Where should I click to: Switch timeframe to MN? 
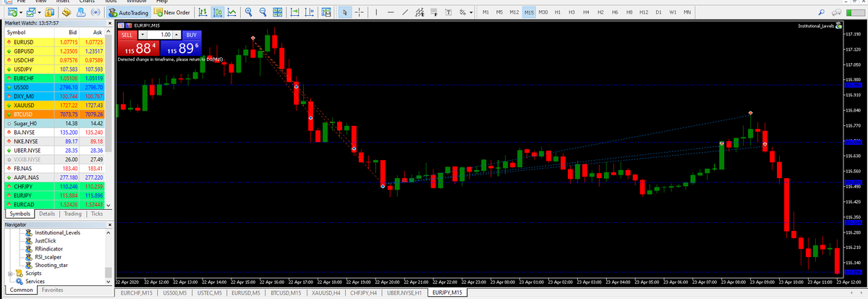tap(687, 12)
